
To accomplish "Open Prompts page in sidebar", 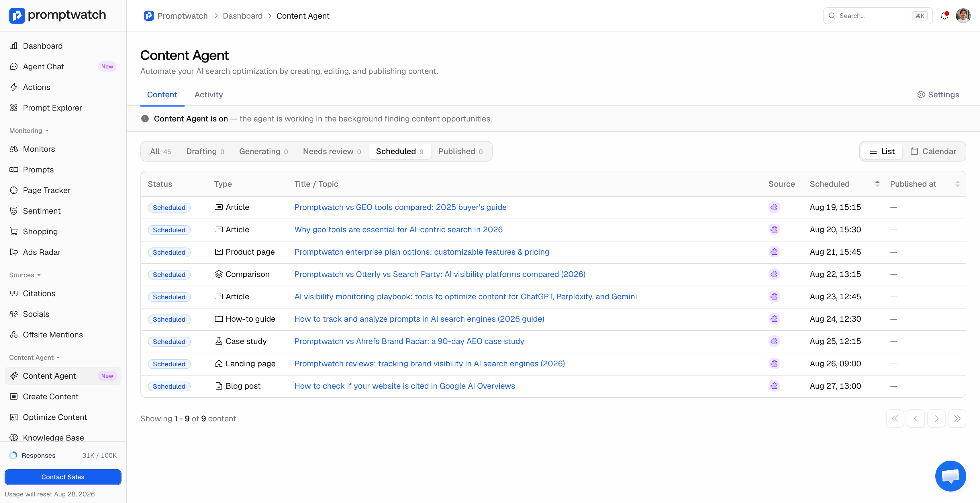I will [x=63, y=170].
